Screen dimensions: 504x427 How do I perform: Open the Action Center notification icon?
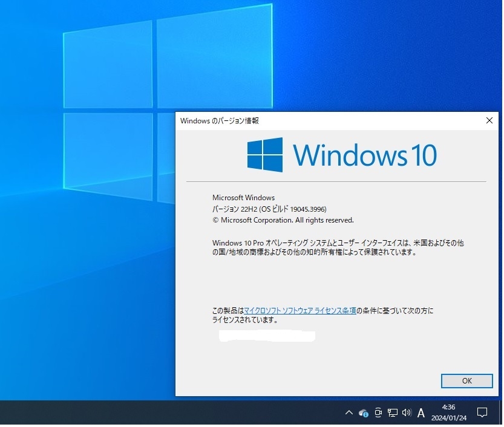coord(483,414)
